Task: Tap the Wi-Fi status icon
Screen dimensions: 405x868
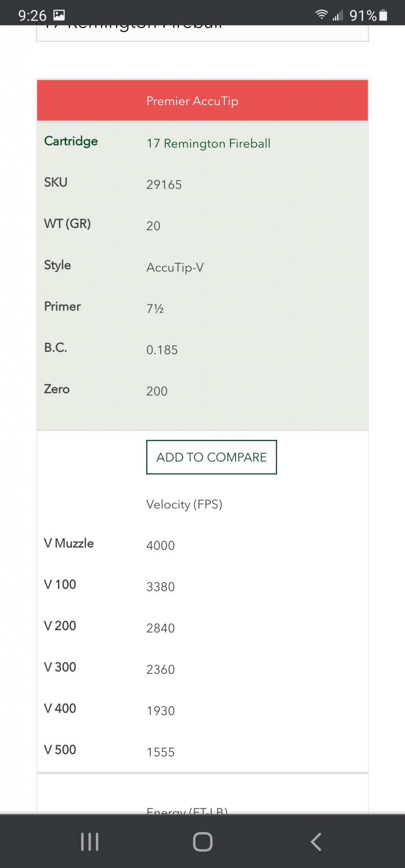Action: 322,15
